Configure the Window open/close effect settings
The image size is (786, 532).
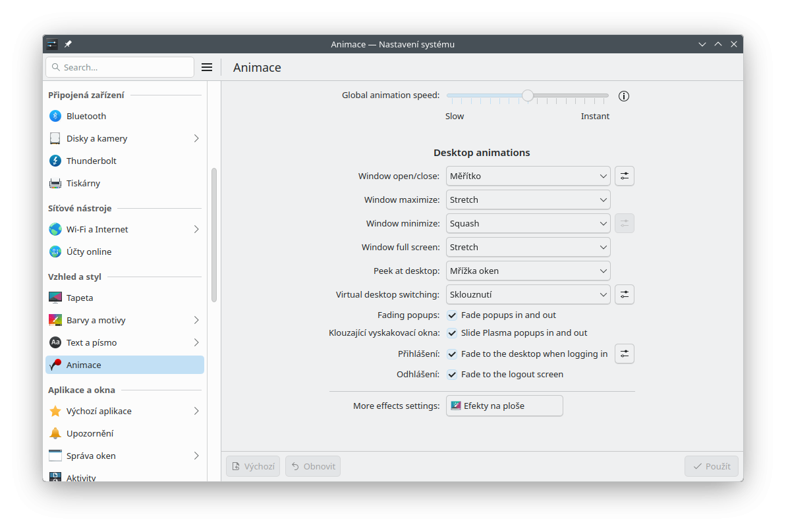tap(624, 176)
